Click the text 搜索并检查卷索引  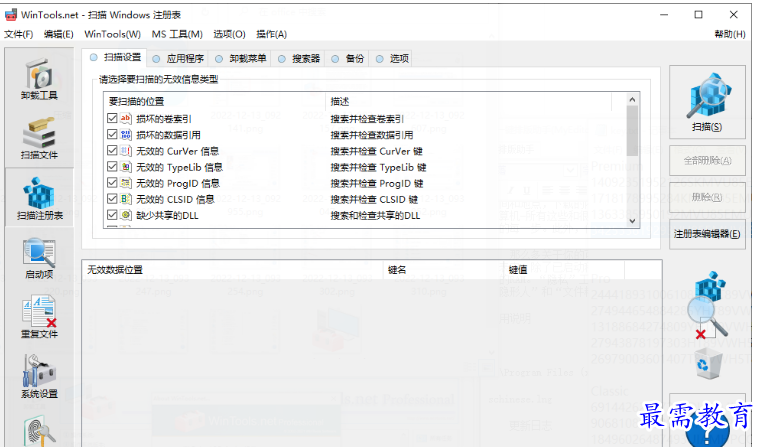coord(367,119)
